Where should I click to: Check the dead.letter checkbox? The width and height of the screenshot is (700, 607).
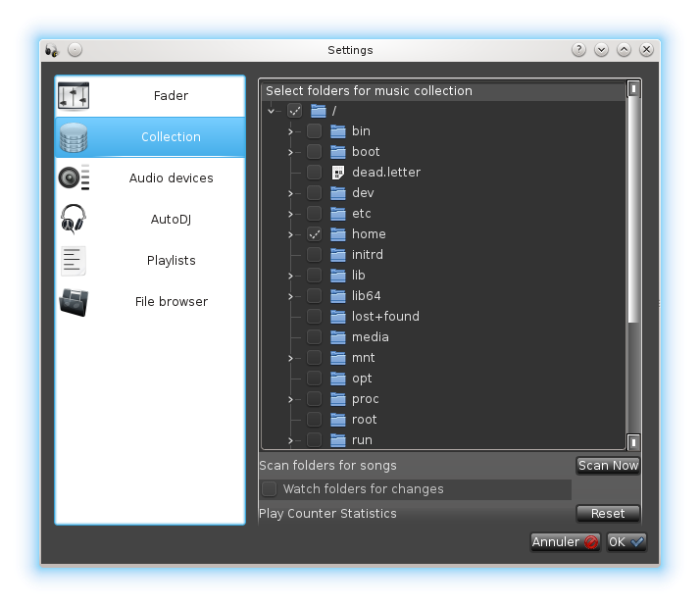(x=315, y=172)
